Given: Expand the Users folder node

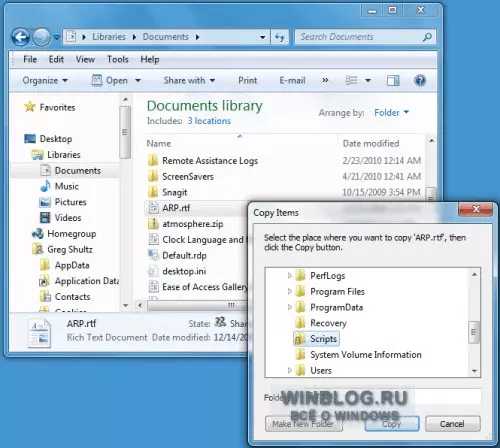Looking at the screenshot, I should (289, 370).
